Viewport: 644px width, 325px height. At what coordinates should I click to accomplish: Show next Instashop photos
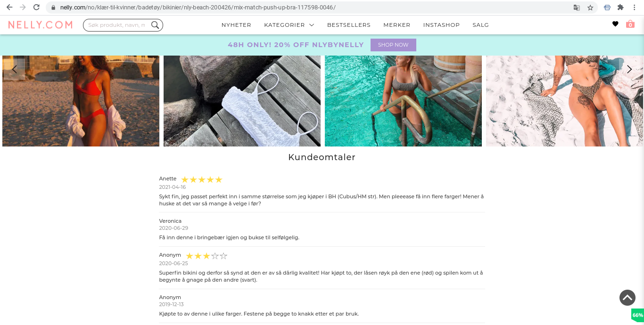point(629,69)
